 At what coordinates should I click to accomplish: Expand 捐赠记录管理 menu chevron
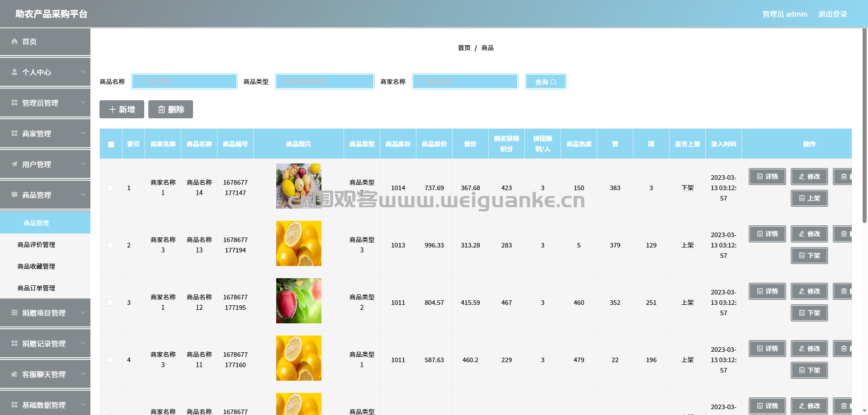pyautogui.click(x=83, y=343)
